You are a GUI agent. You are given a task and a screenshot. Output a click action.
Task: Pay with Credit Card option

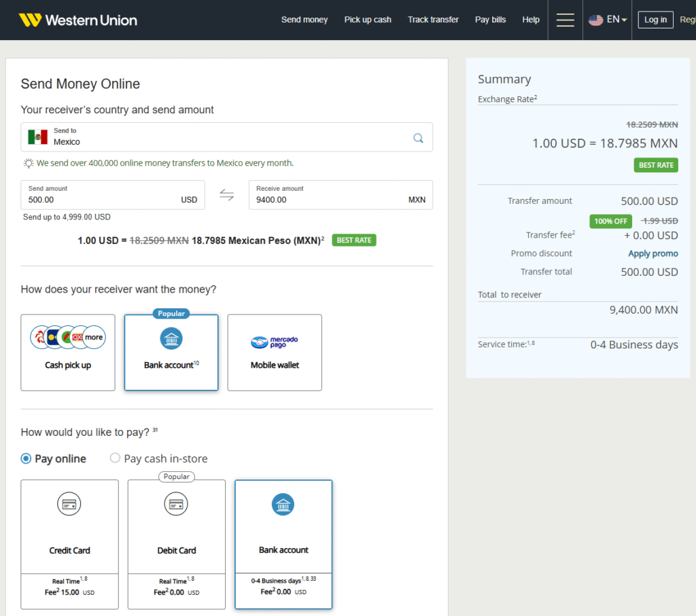tap(69, 543)
